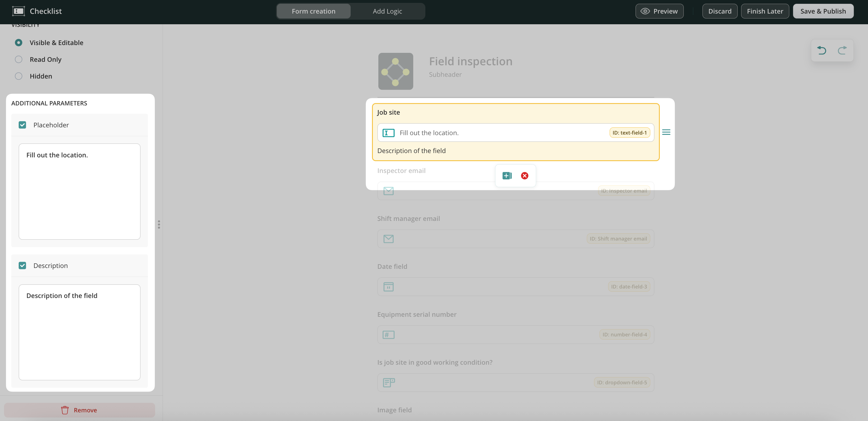Click the dropdown field type icon
This screenshot has height=421, width=868.
pyautogui.click(x=388, y=383)
